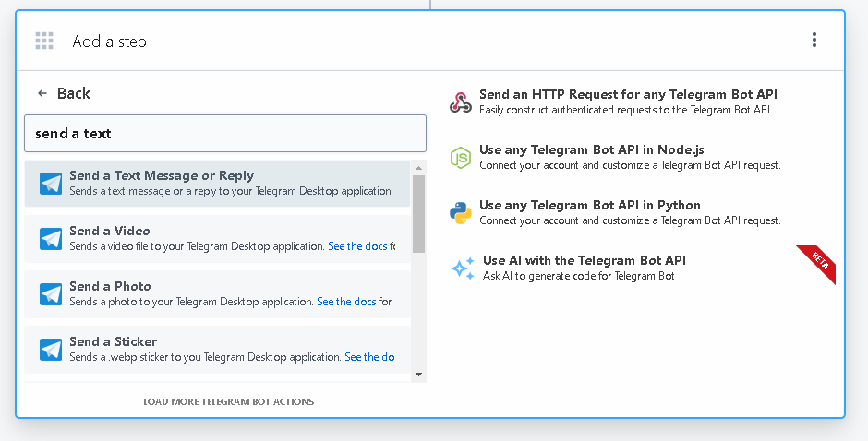Open 'See the do' link for Send a Sticker

tap(369, 357)
